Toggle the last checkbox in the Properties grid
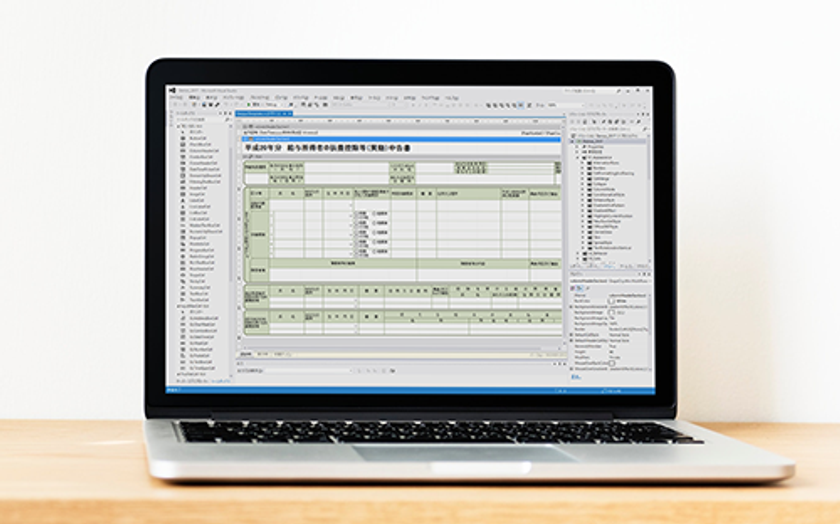 612,363
